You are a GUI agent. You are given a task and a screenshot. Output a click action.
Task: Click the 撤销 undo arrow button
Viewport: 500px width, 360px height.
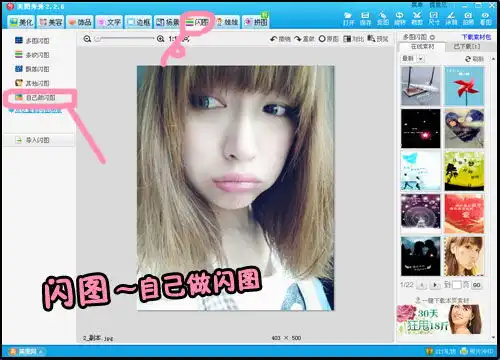pyautogui.click(x=280, y=39)
